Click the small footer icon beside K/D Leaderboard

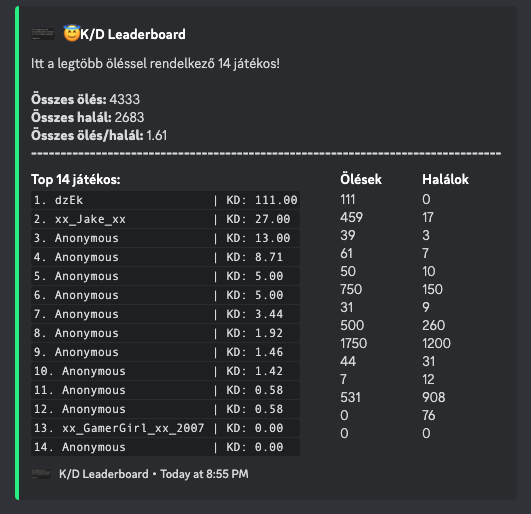tap(41, 474)
